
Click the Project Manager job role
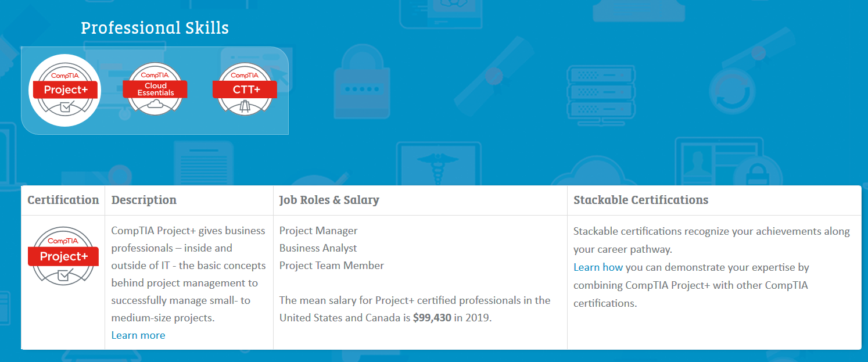click(x=318, y=231)
